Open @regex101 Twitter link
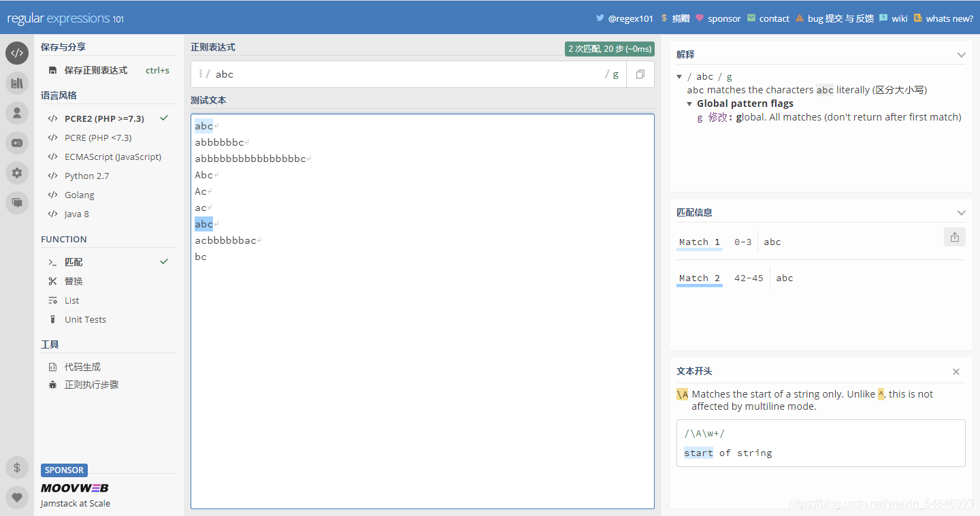Viewport: 980px width, 516px height. [x=630, y=18]
